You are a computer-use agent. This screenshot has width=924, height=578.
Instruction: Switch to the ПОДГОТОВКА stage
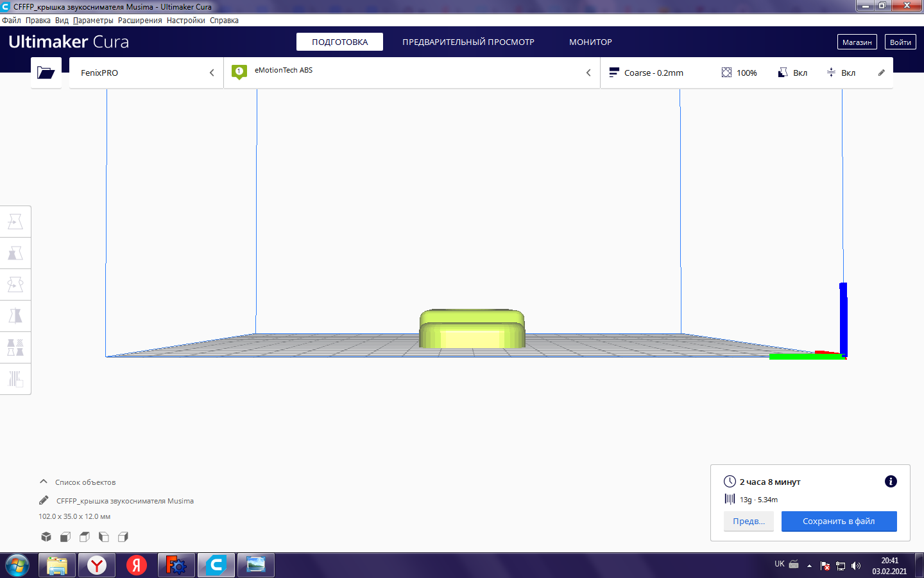(x=339, y=42)
